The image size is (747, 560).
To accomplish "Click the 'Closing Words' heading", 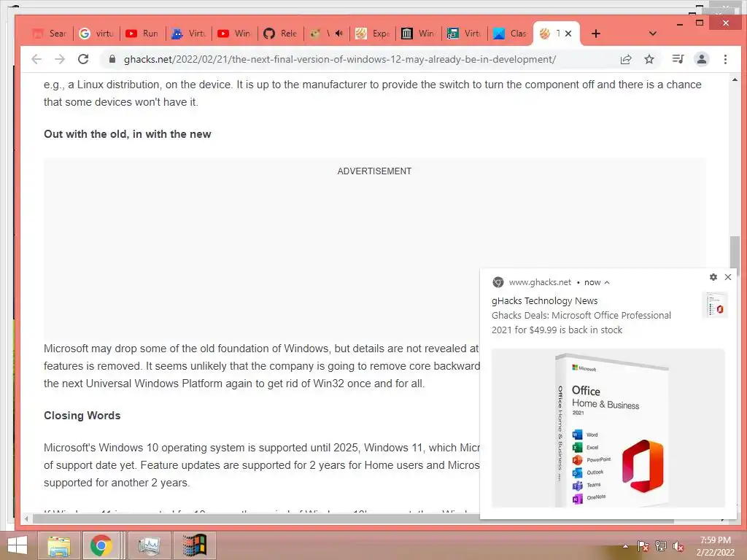I will [x=82, y=416].
